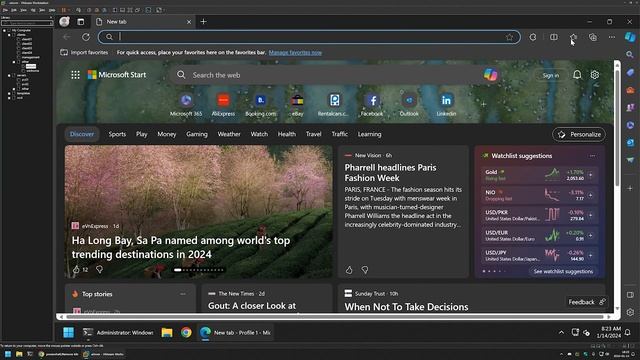Click Import favorites on favorites bar
This screenshot has height=360, width=640.
[x=84, y=52]
